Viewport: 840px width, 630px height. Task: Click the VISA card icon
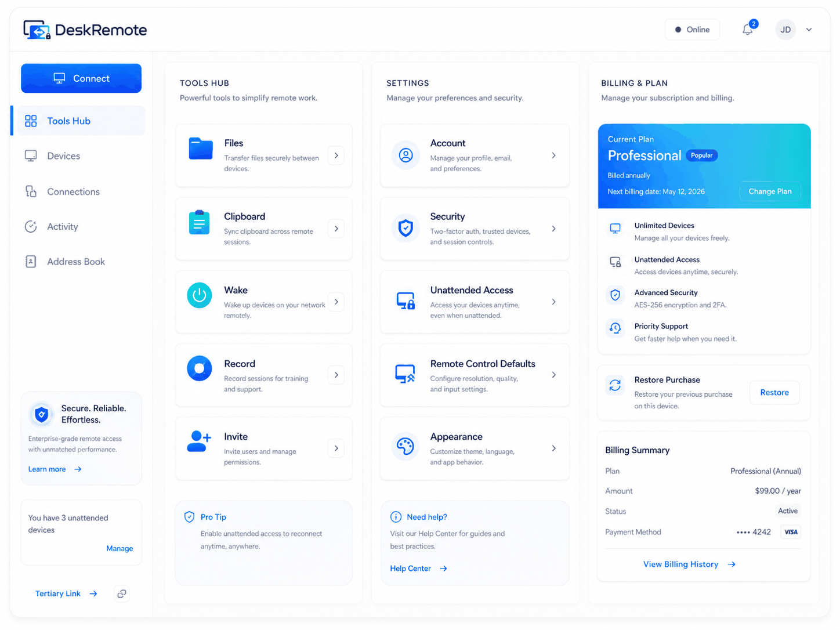tap(791, 532)
